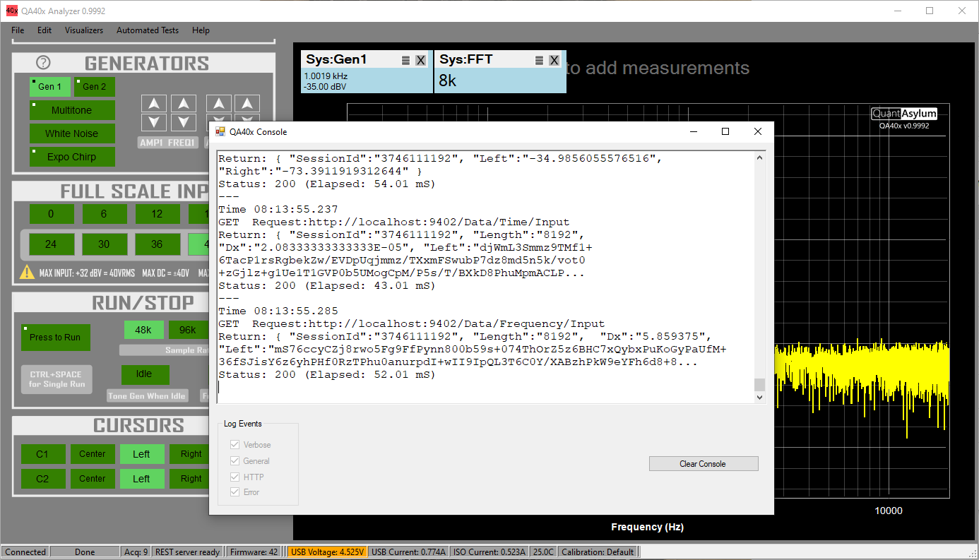Enable the White Noise generator
979x560 pixels.
pos(72,133)
